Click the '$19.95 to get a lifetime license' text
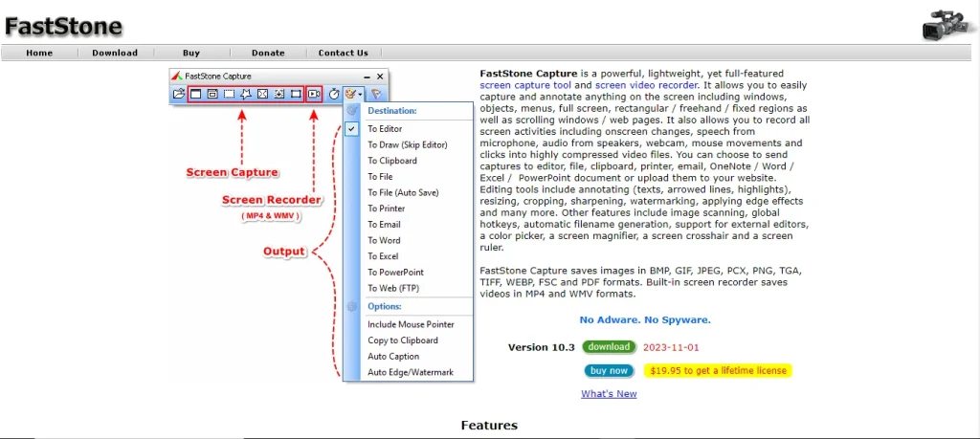Image resolution: width=980 pixels, height=439 pixels. (718, 370)
